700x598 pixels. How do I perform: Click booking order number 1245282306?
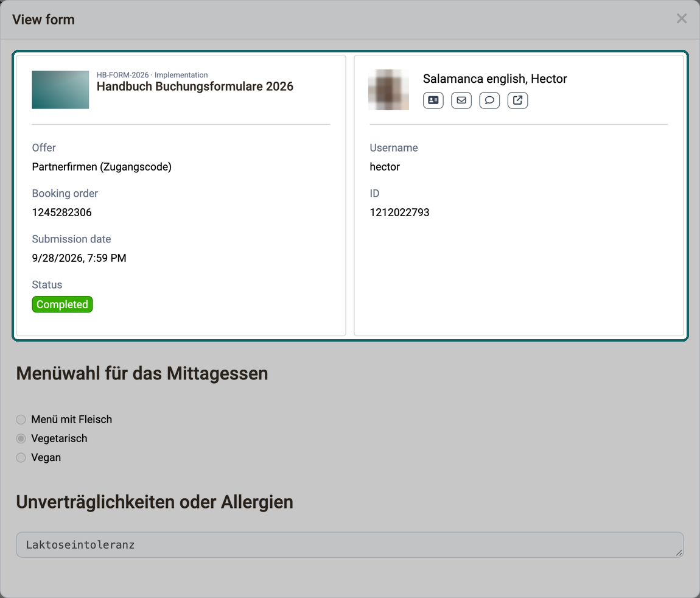61,212
